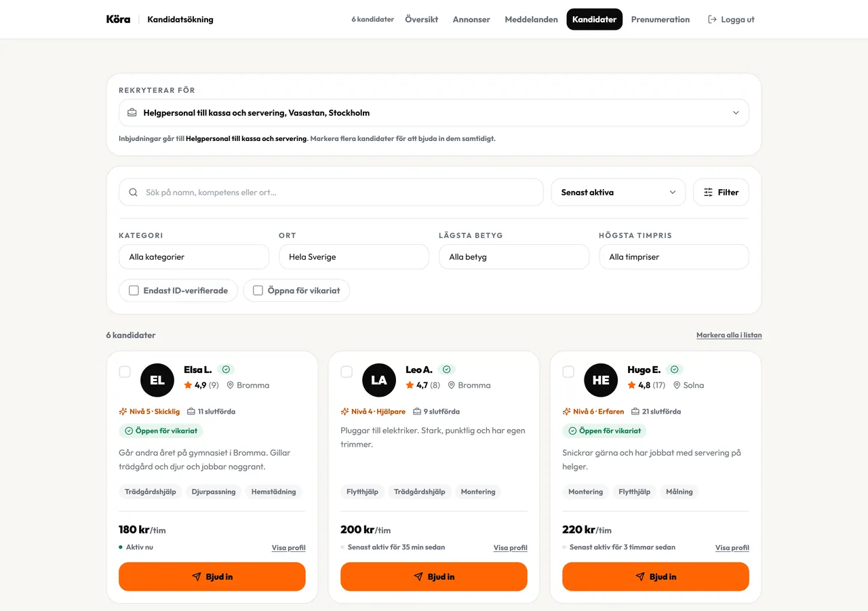
Task: Click the Logga ut link
Action: [x=731, y=20]
